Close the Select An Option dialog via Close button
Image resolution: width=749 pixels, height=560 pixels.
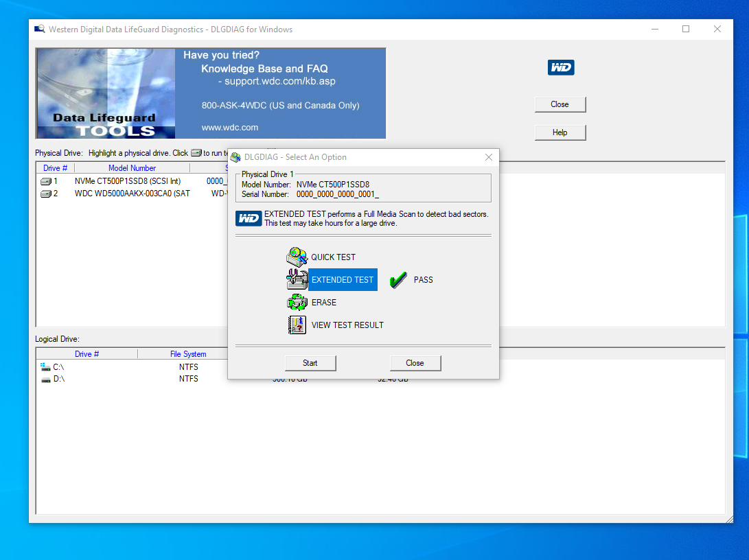(415, 363)
